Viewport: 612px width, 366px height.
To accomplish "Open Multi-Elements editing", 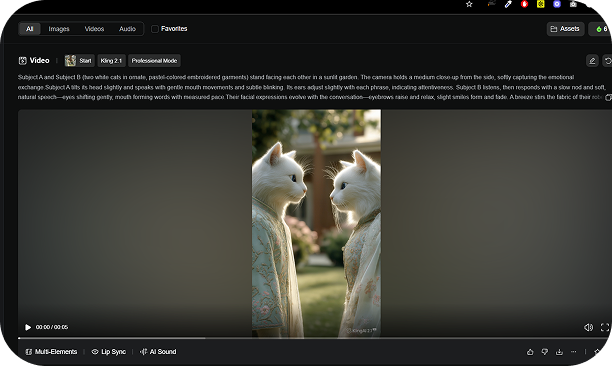I will 52,352.
